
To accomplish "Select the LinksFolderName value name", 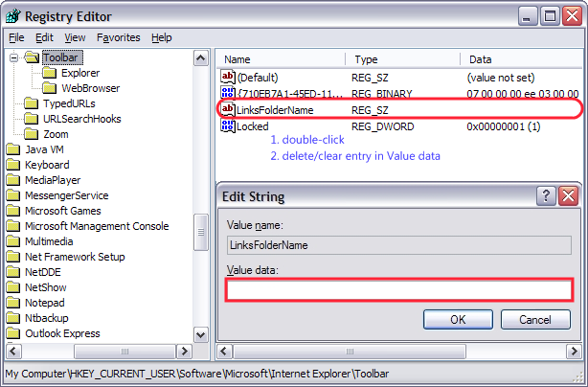I will [x=275, y=110].
